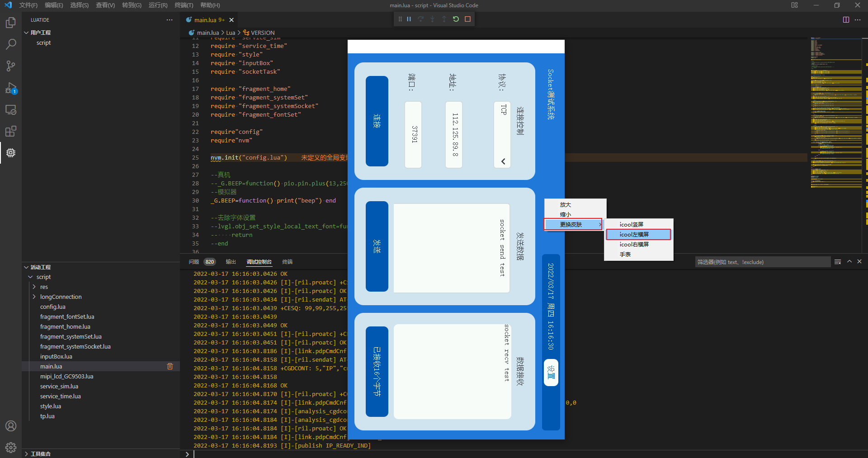Open the Accounts icon
868x458 pixels.
click(x=10, y=426)
